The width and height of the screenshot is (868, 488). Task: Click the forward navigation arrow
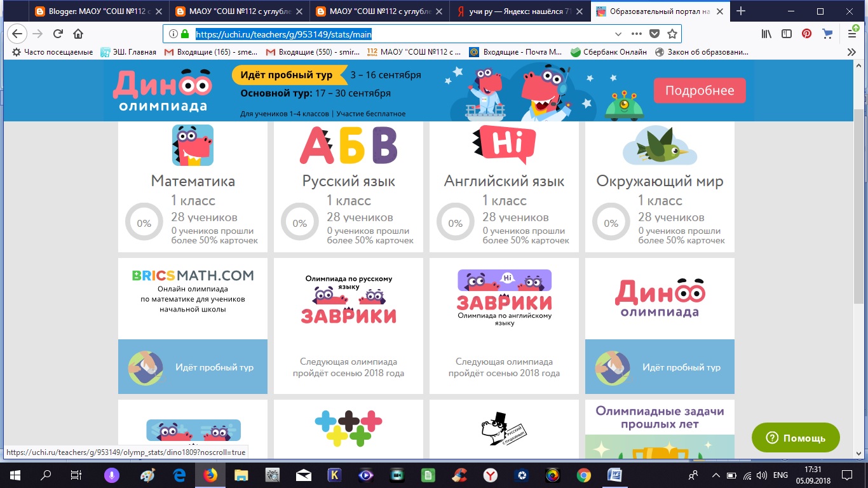point(38,34)
